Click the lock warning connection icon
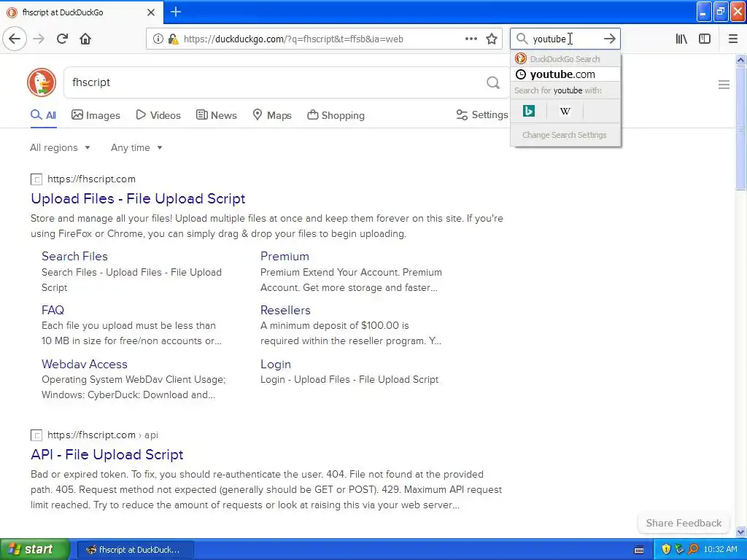Viewport: 747px width, 560px height. point(174,39)
